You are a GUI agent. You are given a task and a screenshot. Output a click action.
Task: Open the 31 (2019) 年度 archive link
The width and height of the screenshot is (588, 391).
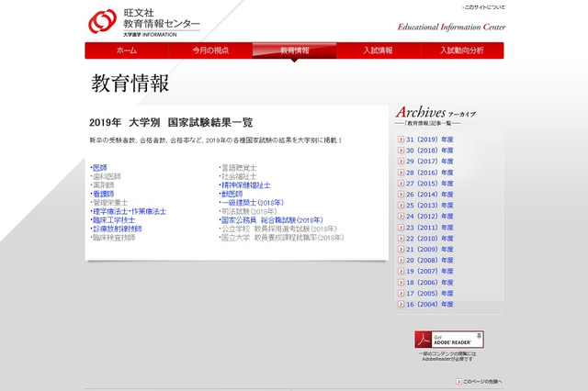pos(430,140)
